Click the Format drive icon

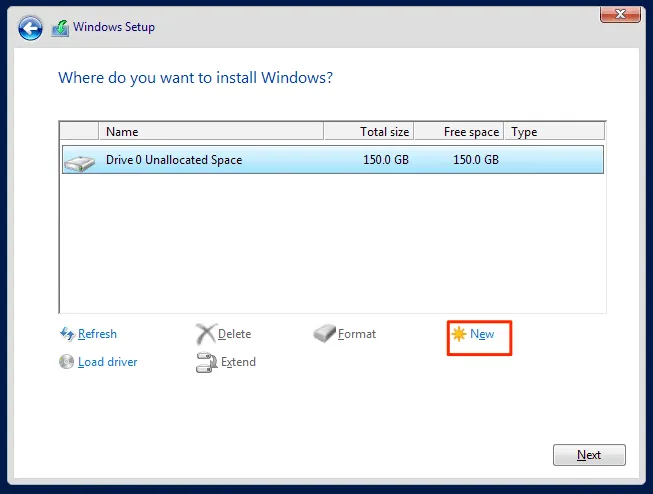pos(325,334)
